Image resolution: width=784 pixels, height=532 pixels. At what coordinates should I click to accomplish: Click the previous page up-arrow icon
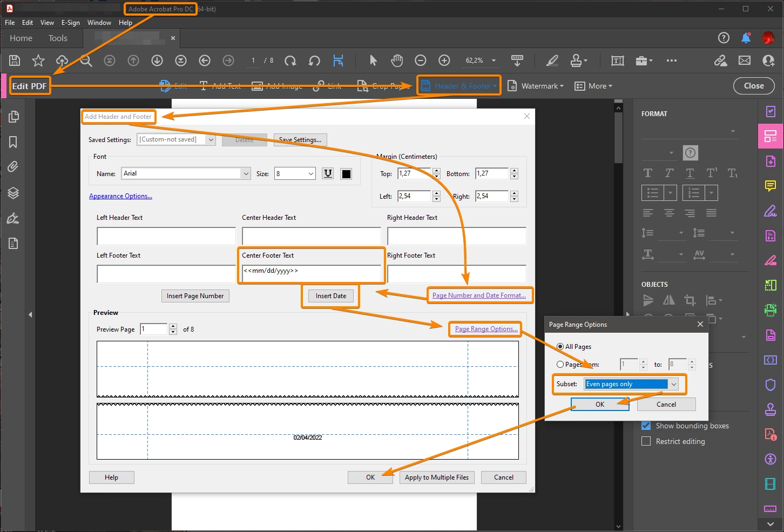pos(133,60)
